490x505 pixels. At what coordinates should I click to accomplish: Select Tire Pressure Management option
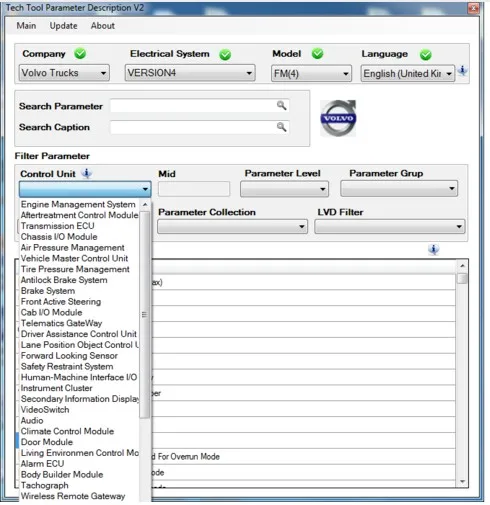79,269
